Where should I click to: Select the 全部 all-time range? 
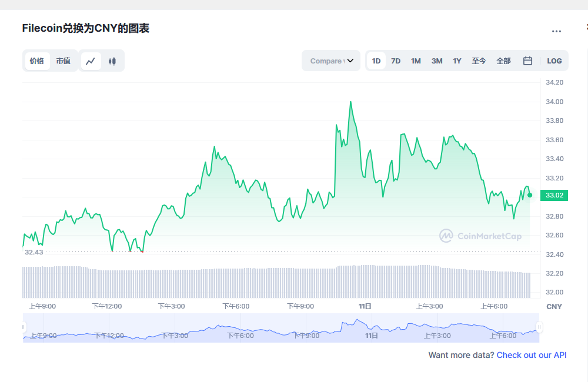coord(504,61)
